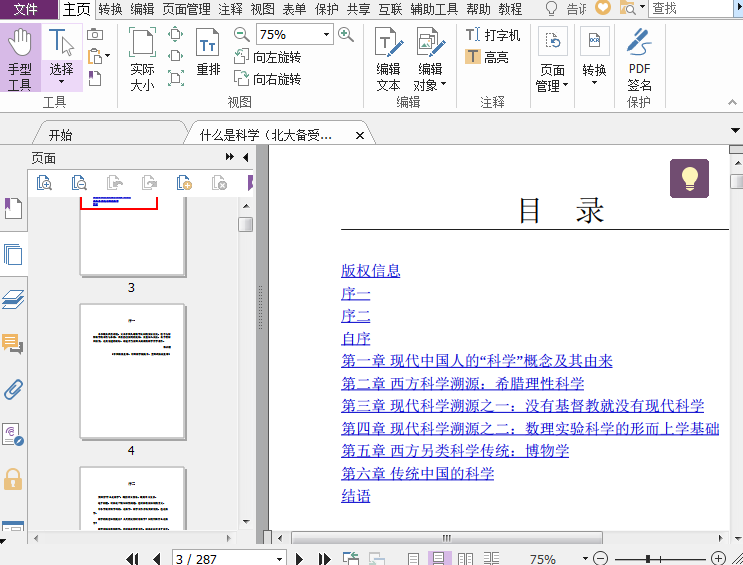Click the Reflow (重排) button
743x565 pixels.
208,52
